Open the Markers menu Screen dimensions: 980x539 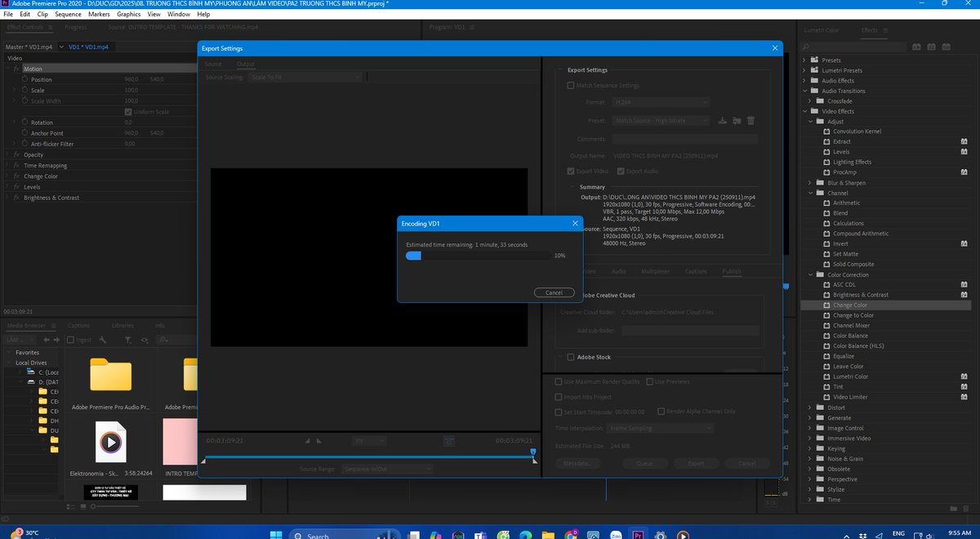tap(99, 14)
